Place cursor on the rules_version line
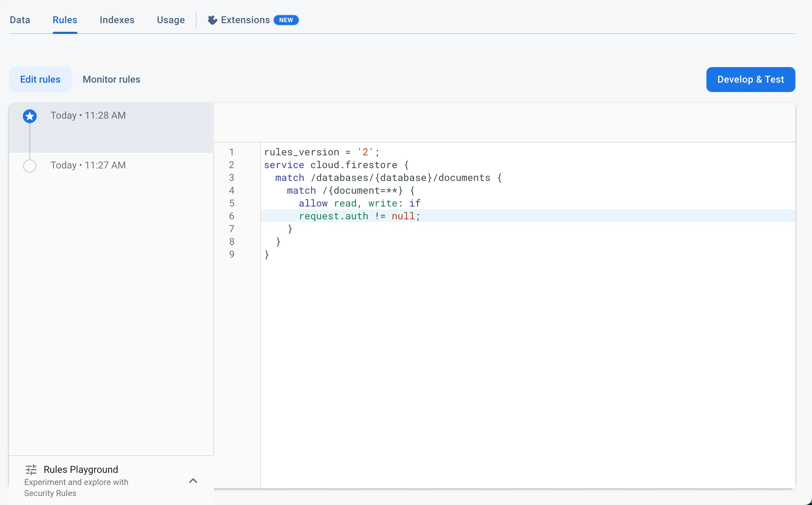Image resolution: width=812 pixels, height=505 pixels. [528, 152]
